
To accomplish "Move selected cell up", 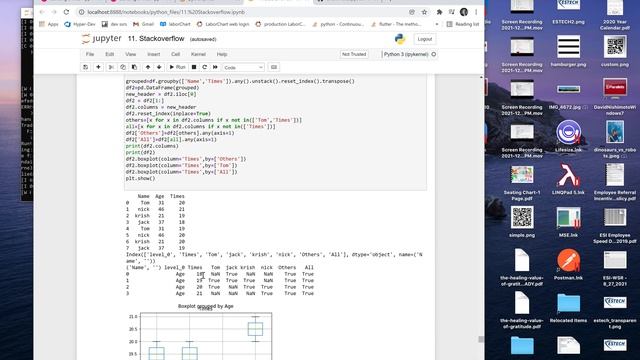I will point(148,67).
